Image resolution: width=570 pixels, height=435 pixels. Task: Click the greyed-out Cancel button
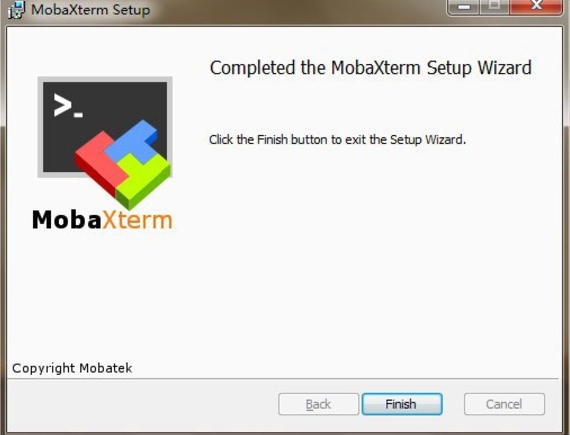point(504,404)
